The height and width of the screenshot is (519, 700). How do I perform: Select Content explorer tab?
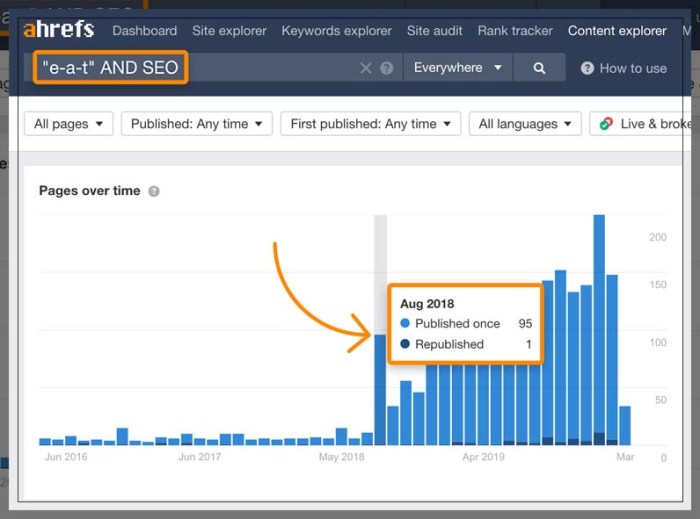point(617,31)
